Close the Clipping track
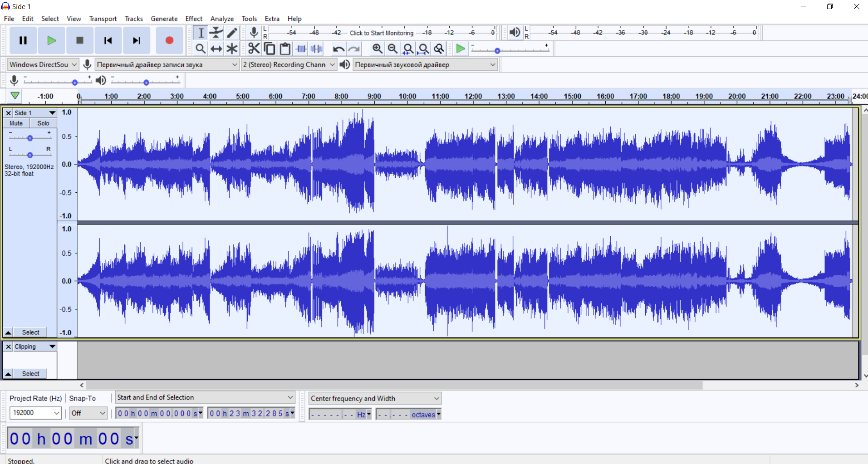 [8, 347]
